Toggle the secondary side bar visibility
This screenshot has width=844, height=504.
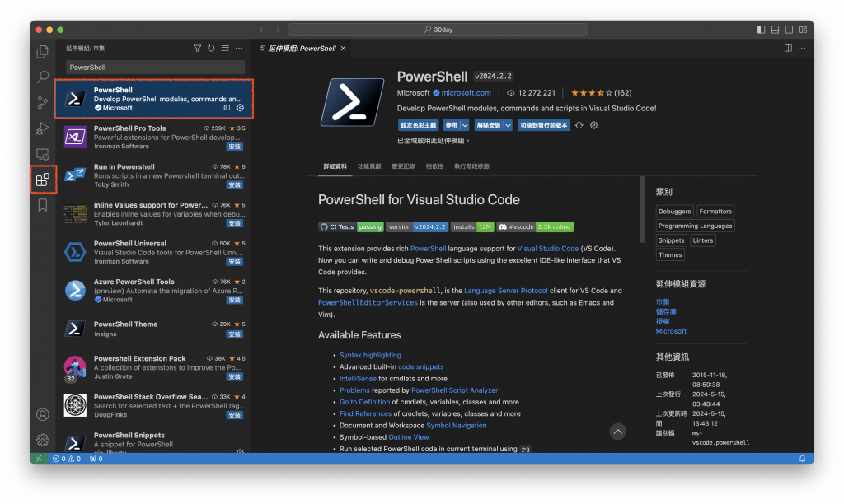[x=789, y=30]
